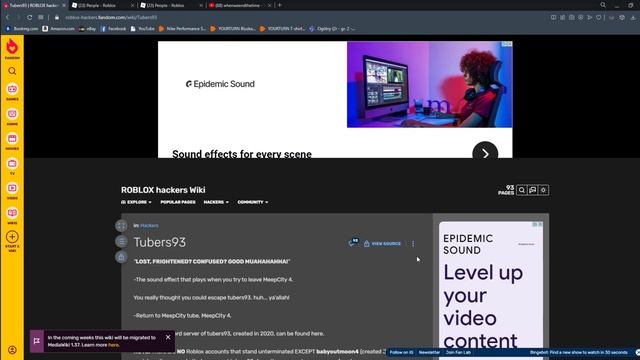Screen dimensions: 640x360
Task: Open the Booking.com bookmark
Action: (22, 29)
